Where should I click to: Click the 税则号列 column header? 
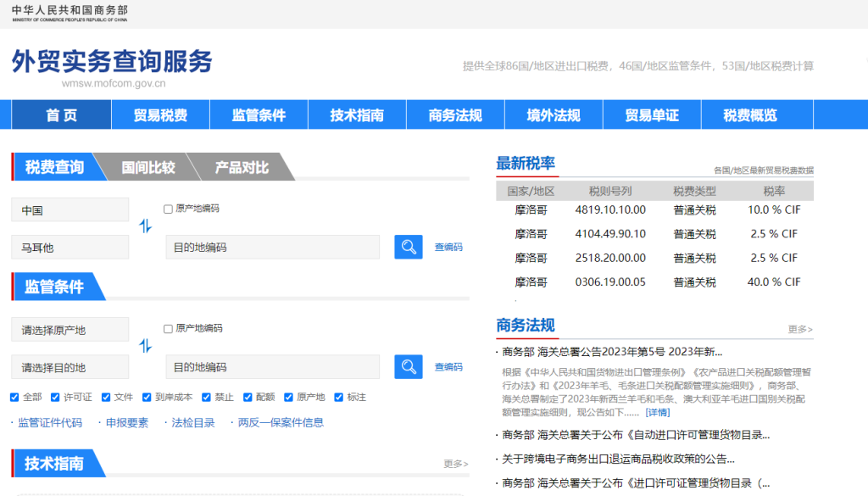coord(610,191)
